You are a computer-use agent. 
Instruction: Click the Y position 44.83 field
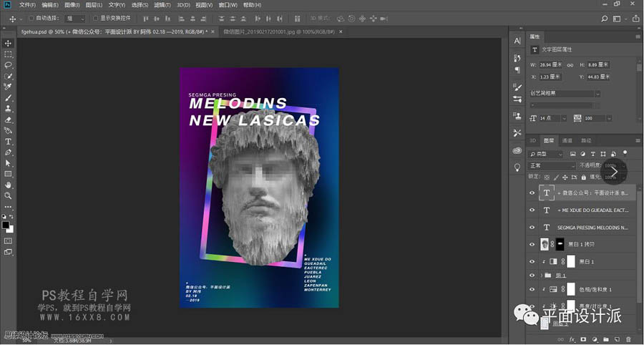click(x=599, y=77)
